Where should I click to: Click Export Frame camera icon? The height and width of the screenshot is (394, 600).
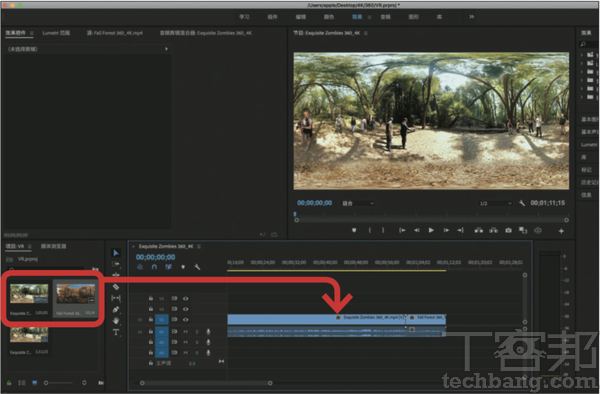point(508,230)
